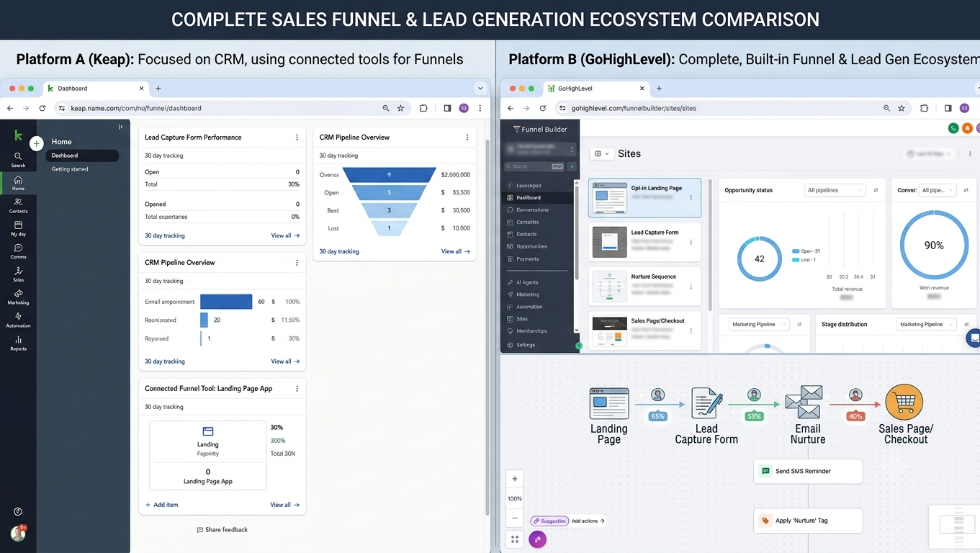Viewport: 980px width, 553px height.
Task: Open Automation in the Keap icon sidebar
Action: (18, 320)
